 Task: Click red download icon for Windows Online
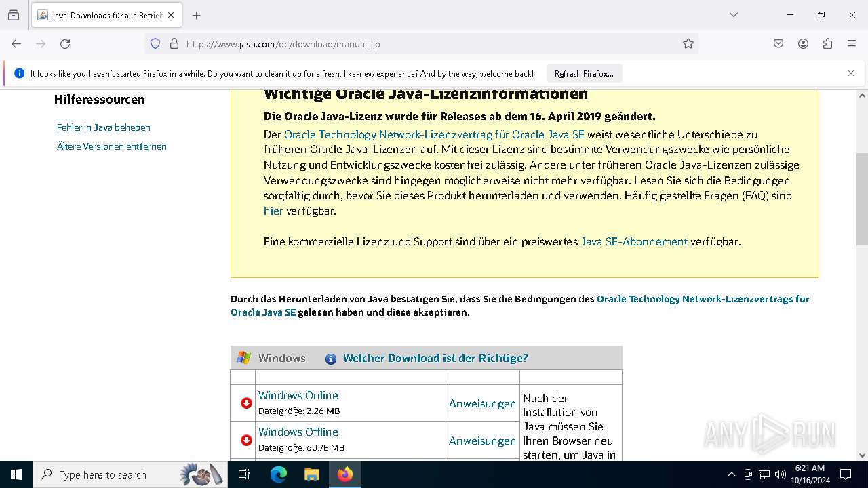pyautogui.click(x=246, y=403)
